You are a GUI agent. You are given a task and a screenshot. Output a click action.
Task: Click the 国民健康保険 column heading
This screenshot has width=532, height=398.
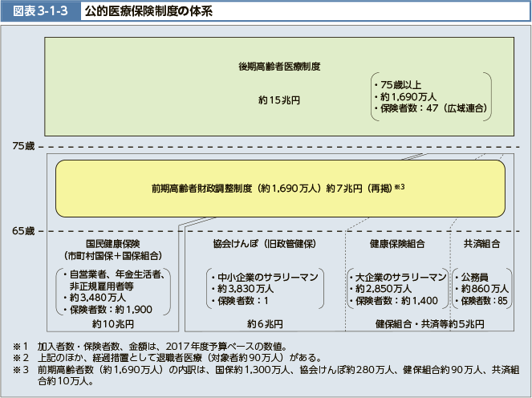[113, 243]
